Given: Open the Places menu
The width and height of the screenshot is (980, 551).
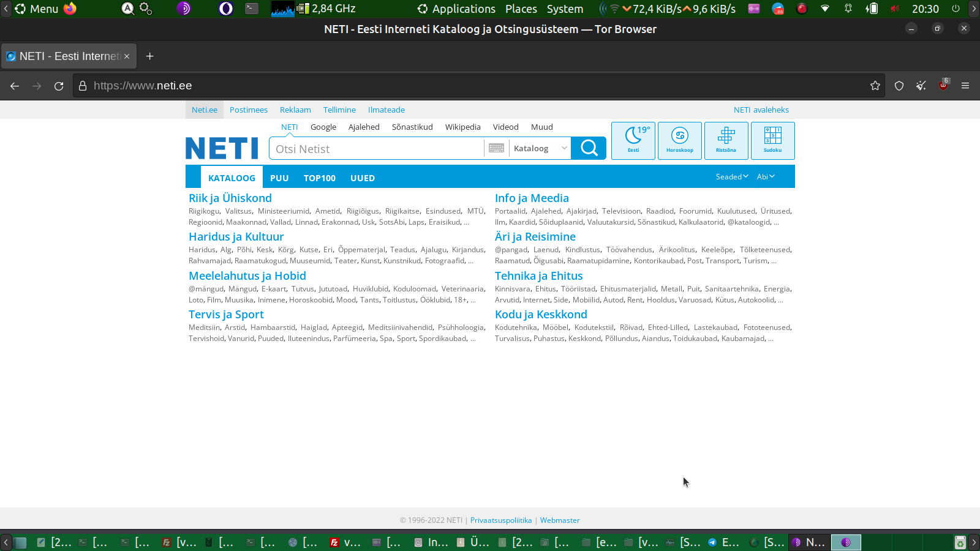Looking at the screenshot, I should point(521,9).
